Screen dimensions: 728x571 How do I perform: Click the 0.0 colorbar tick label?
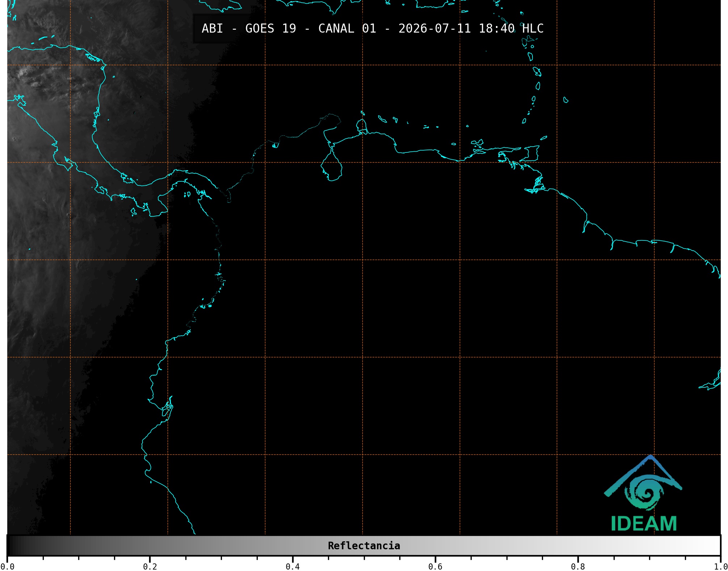[8, 567]
